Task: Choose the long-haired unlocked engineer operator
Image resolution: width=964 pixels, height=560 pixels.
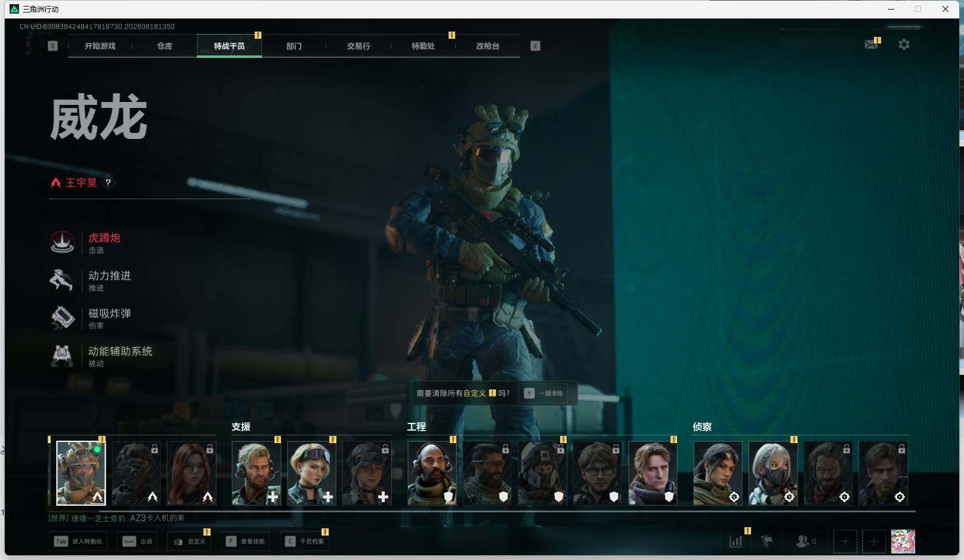Action: (x=653, y=473)
